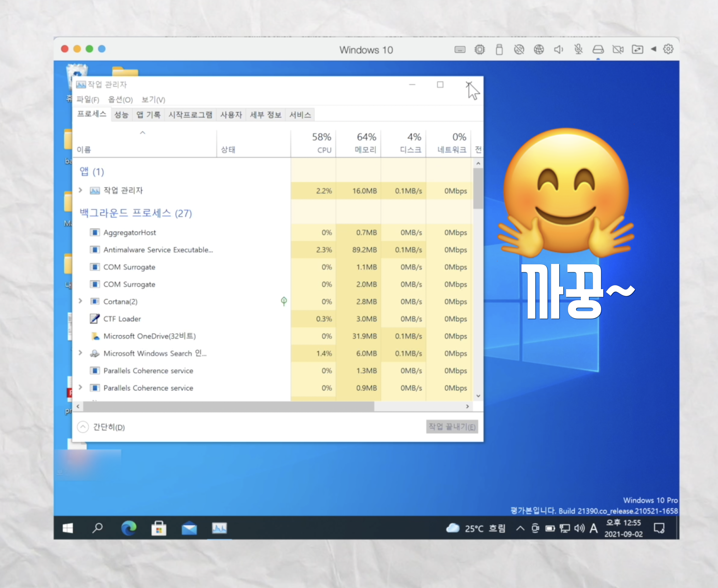Open the 옵션(O) menu
The height and width of the screenshot is (588, 718).
120,100
